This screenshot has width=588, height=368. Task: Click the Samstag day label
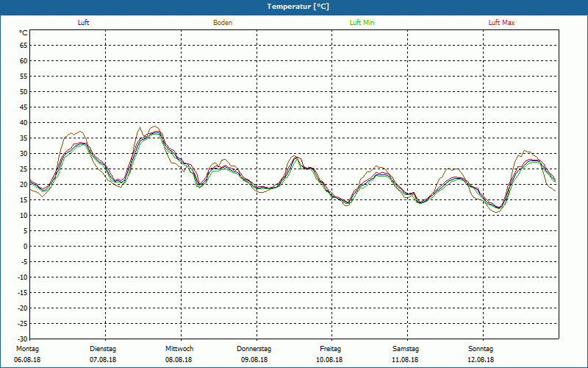pyautogui.click(x=406, y=349)
